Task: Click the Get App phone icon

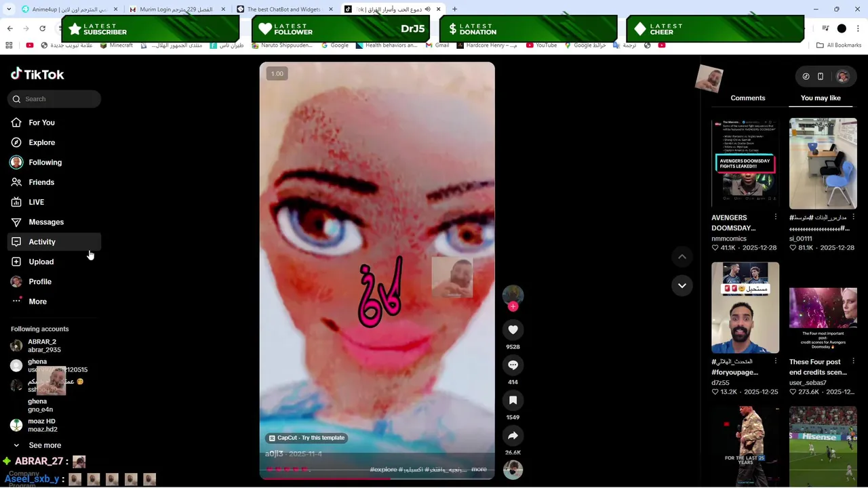Action: (x=821, y=77)
